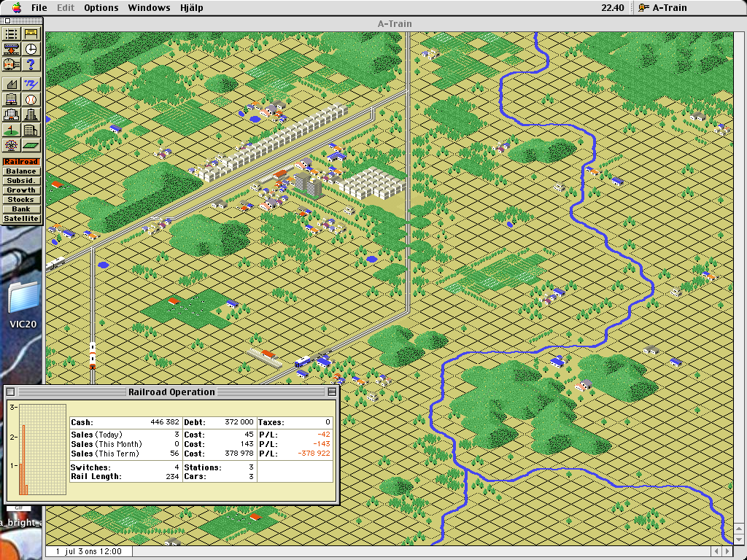Open the Apple menu
Screen dimensions: 747x560
pyautogui.click(x=16, y=8)
